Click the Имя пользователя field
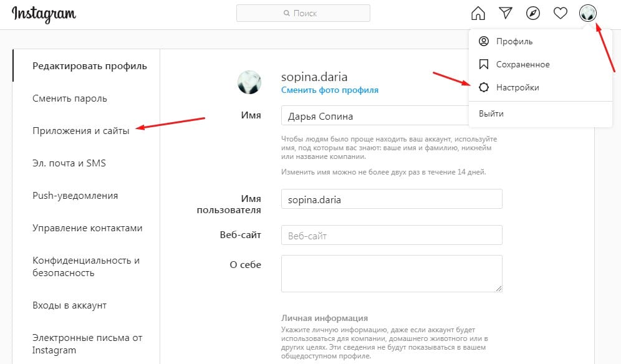The image size is (621, 364). 392,199
